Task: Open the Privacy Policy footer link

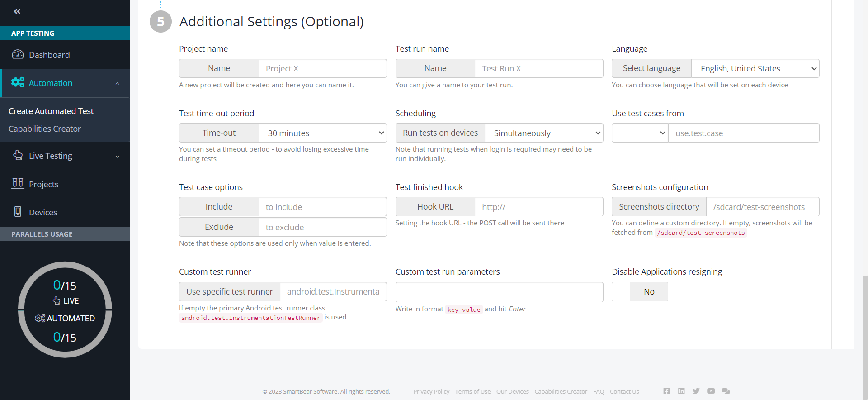Action: (x=431, y=391)
